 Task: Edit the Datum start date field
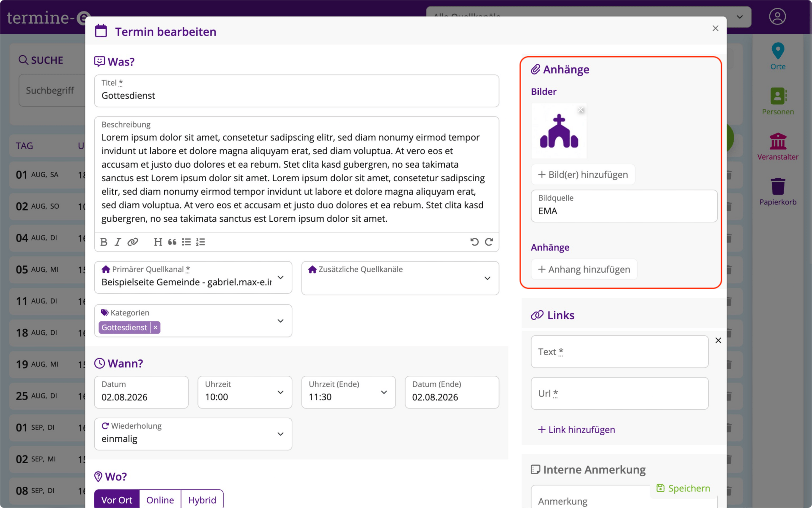pos(141,392)
